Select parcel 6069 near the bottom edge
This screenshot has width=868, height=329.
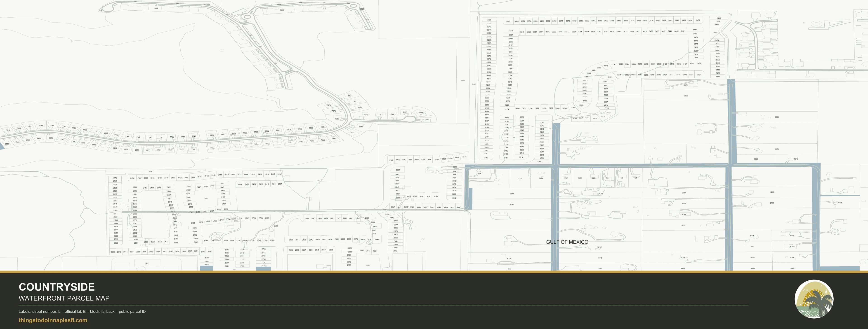point(752,268)
